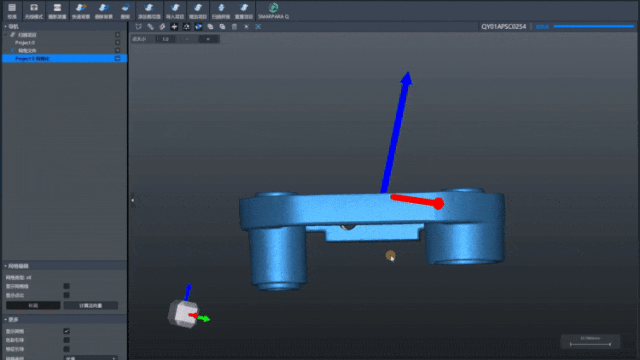This screenshot has height=360, width=640.
Task: Select the Project 0 scan tree item
Action: [25, 42]
